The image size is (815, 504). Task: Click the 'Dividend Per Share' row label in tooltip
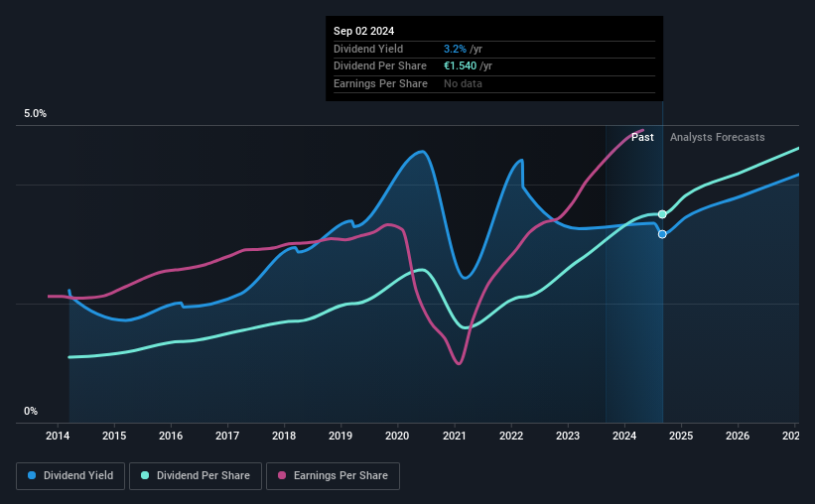click(380, 66)
